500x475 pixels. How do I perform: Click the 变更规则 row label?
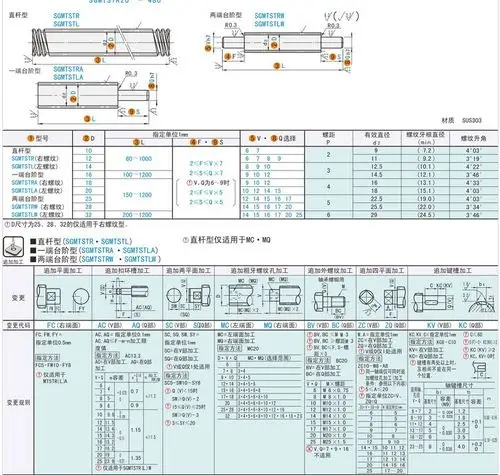18,403
